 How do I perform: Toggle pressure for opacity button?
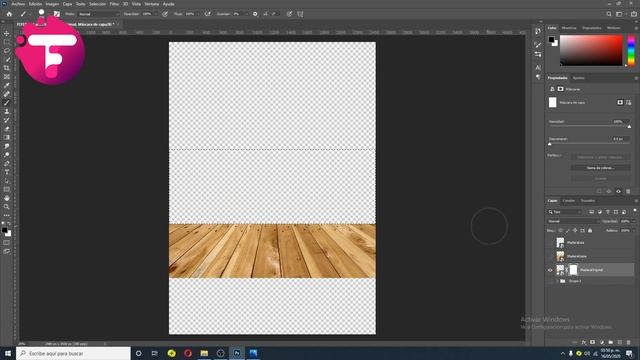tap(165, 14)
